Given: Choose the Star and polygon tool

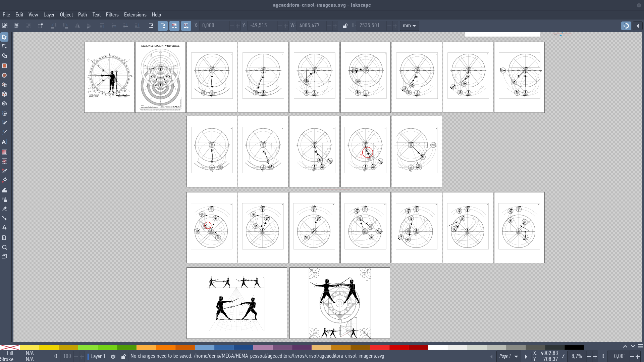Looking at the screenshot, I should tap(4, 85).
